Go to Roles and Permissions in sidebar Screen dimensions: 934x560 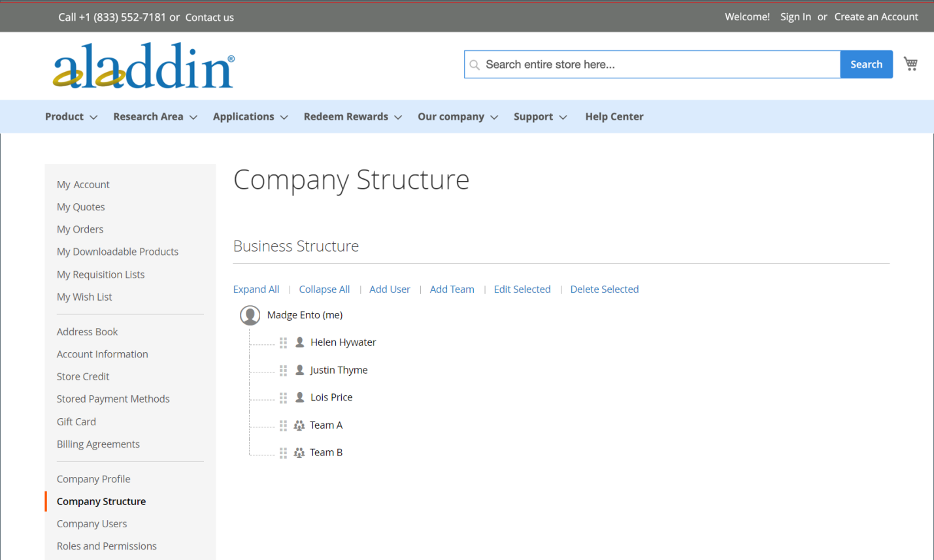point(107,546)
